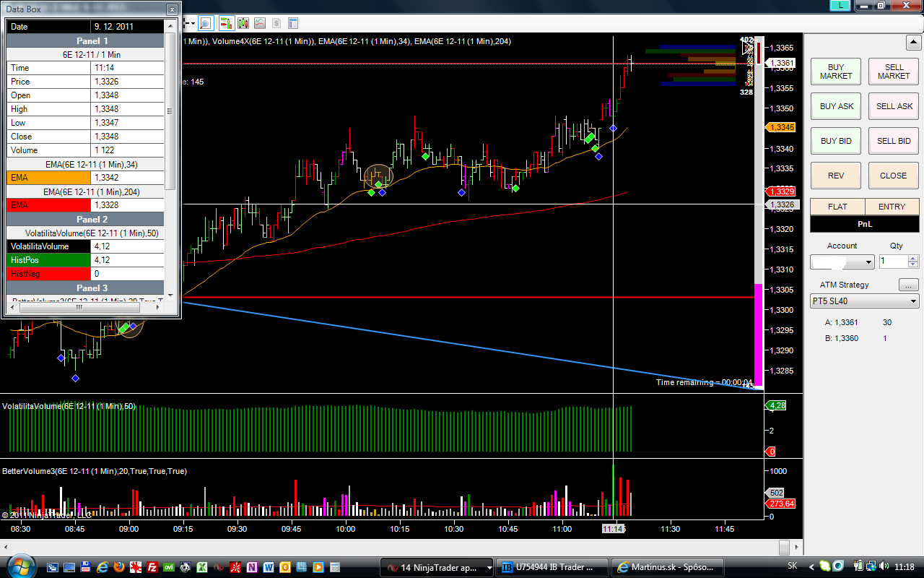Launch FileZilla from quick launch
Screen dimensions: 924x578
pos(152,567)
